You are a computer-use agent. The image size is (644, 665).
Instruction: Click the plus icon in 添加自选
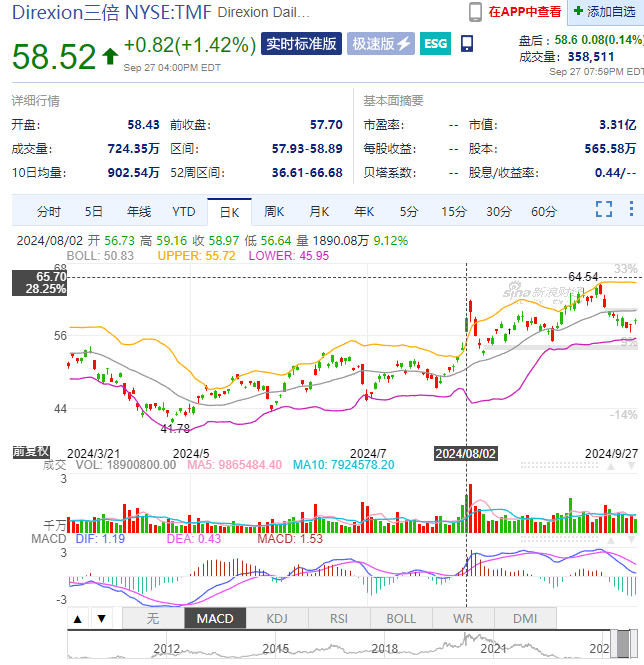pyautogui.click(x=578, y=12)
